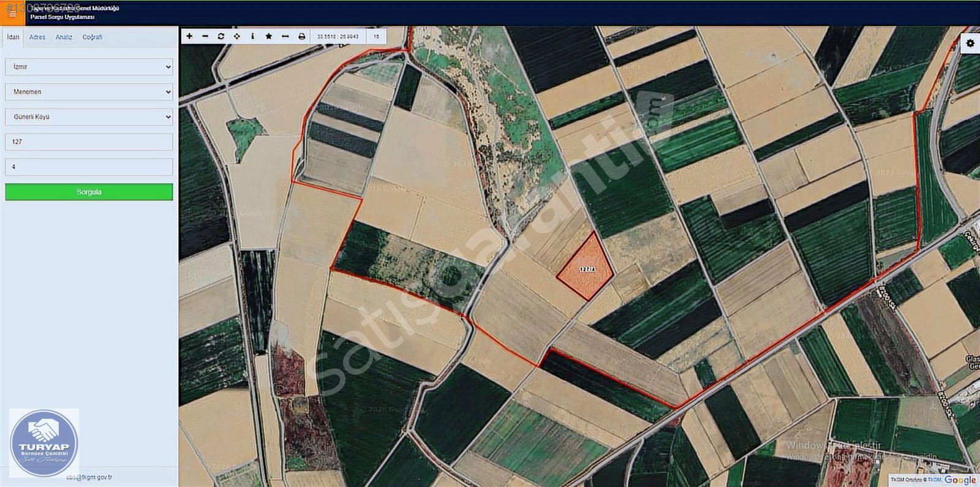Open the orange hamburger menu
980x487 pixels.
tap(12, 13)
